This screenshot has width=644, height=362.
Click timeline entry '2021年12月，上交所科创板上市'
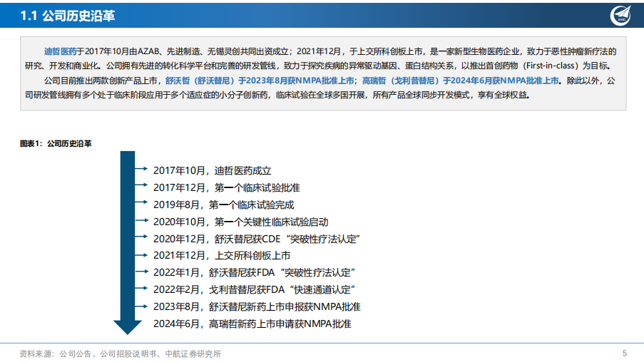click(x=222, y=256)
